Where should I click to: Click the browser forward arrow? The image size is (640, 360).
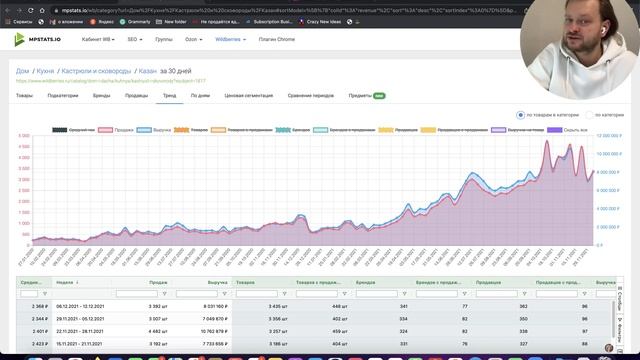pos(19,10)
